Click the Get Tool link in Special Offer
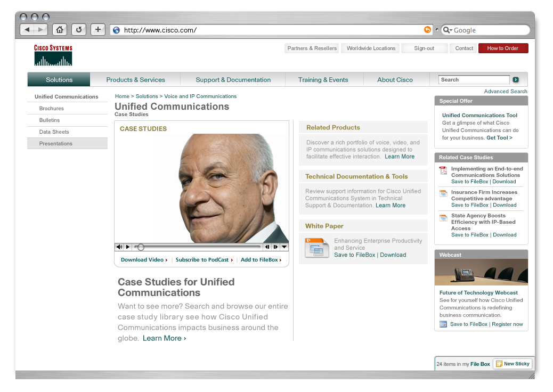This screenshot has height=392, width=553. tap(499, 138)
